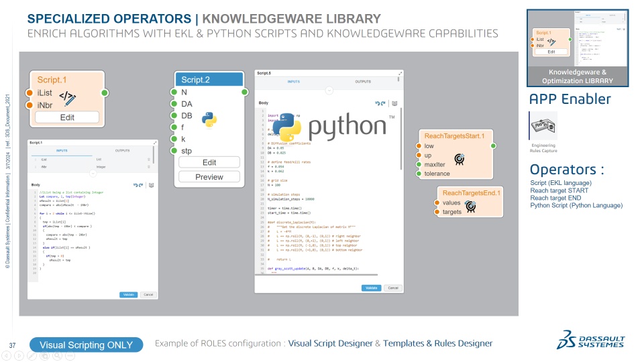The width and height of the screenshot is (644, 362).
Task: Delete iNbr row in Script.1 inputs
Action: [149, 167]
